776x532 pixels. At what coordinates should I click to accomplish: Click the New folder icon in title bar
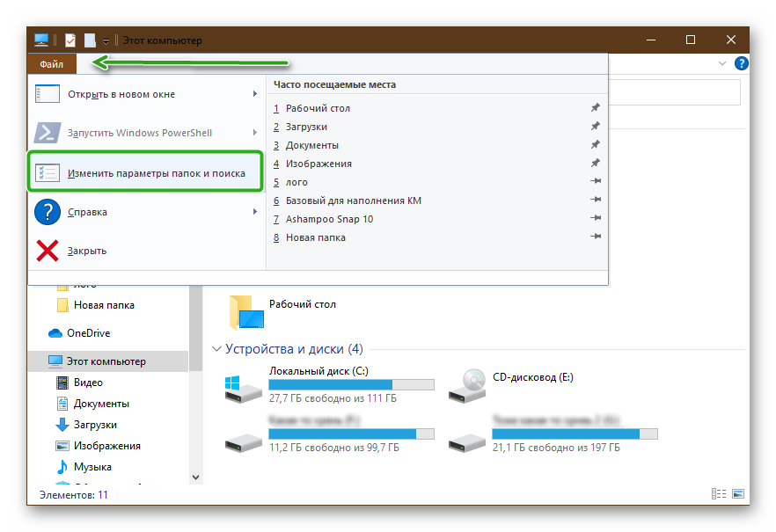(90, 40)
